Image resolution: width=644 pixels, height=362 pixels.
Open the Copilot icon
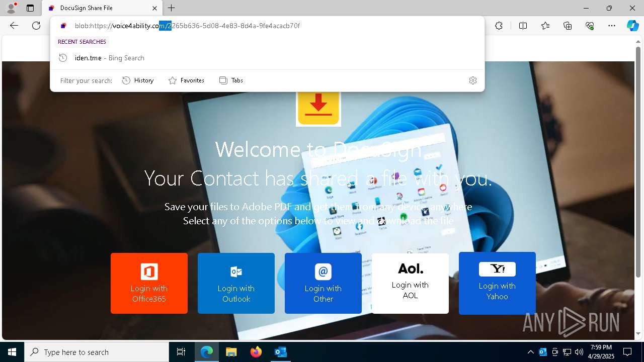[632, 26]
